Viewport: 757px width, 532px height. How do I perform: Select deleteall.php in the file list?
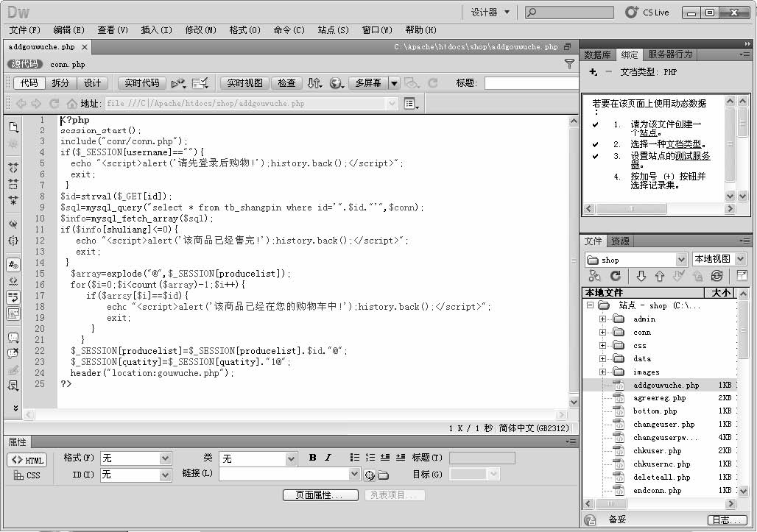click(x=661, y=477)
